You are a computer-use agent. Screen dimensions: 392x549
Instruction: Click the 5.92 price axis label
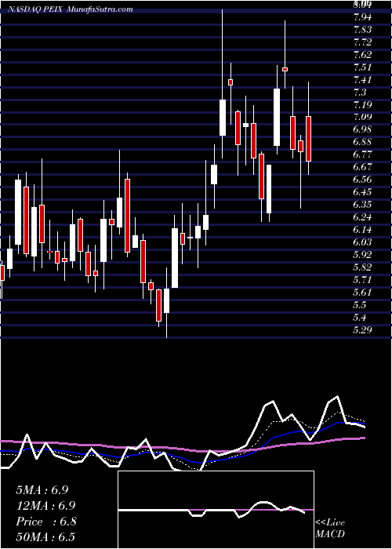point(362,255)
